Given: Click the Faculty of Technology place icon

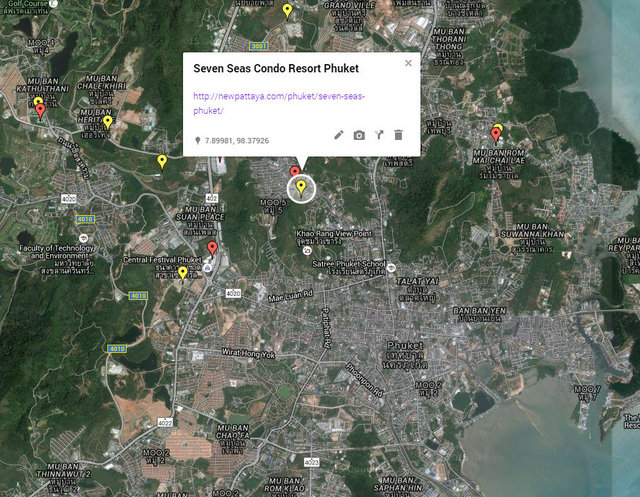Looking at the screenshot, I should [x=84, y=238].
